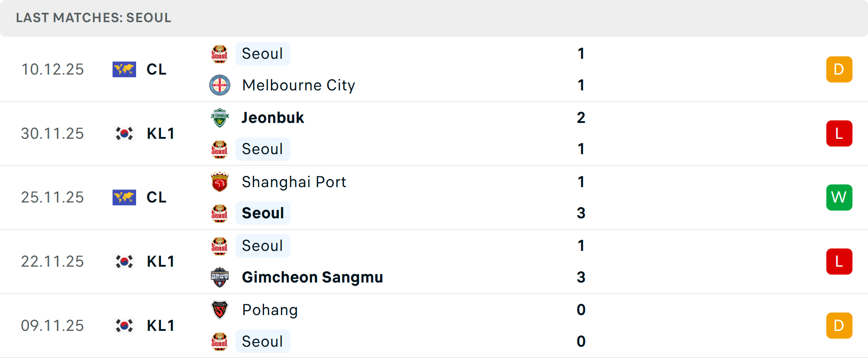Click the Korean flag icon next to KL1 on 30.11.25
Screen dimensions: 868x358
pyautogui.click(x=124, y=133)
